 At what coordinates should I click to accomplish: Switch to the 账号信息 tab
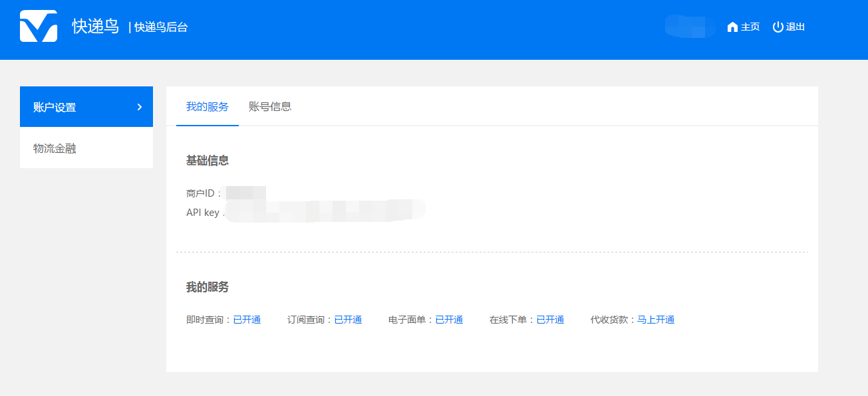pyautogui.click(x=270, y=106)
